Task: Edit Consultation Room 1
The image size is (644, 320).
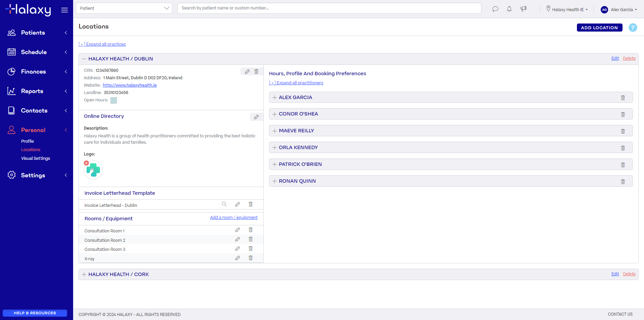Action: click(237, 230)
